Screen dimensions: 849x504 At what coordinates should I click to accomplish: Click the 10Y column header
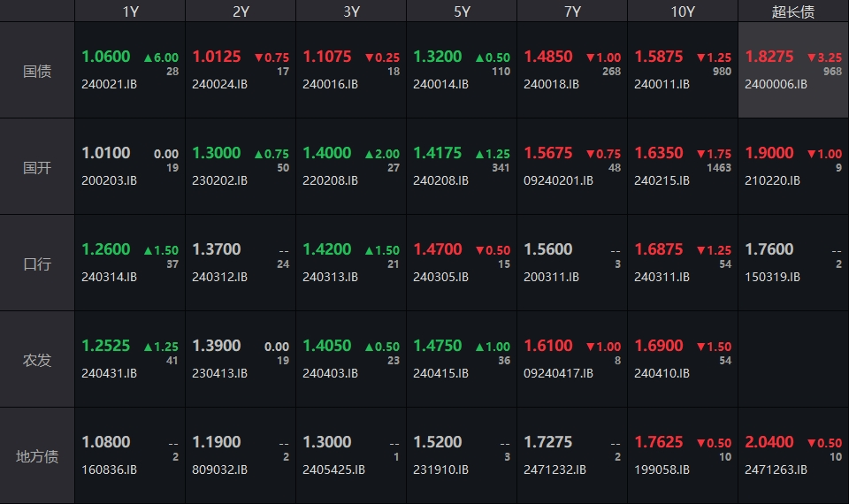coord(683,11)
